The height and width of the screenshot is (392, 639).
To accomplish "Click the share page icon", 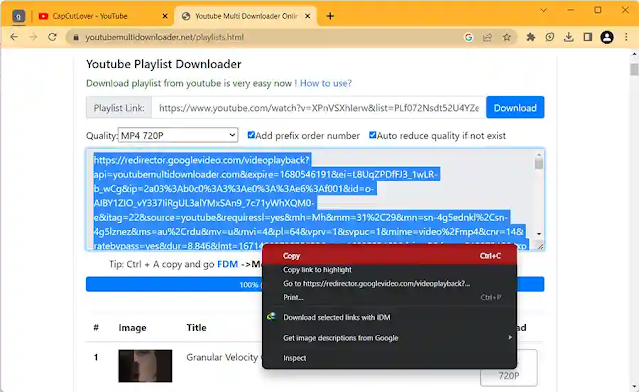I will coord(487,37).
